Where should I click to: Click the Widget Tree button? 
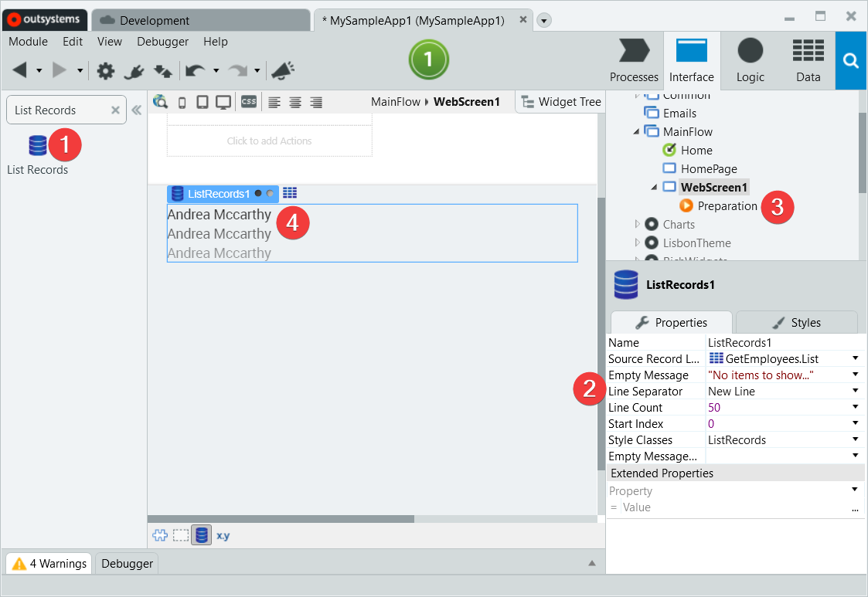pos(560,101)
